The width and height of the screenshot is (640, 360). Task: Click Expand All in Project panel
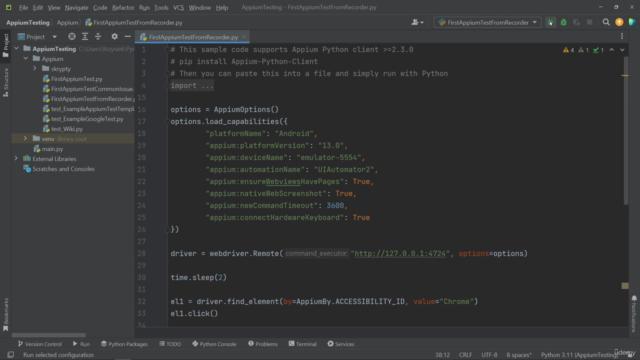point(85,37)
